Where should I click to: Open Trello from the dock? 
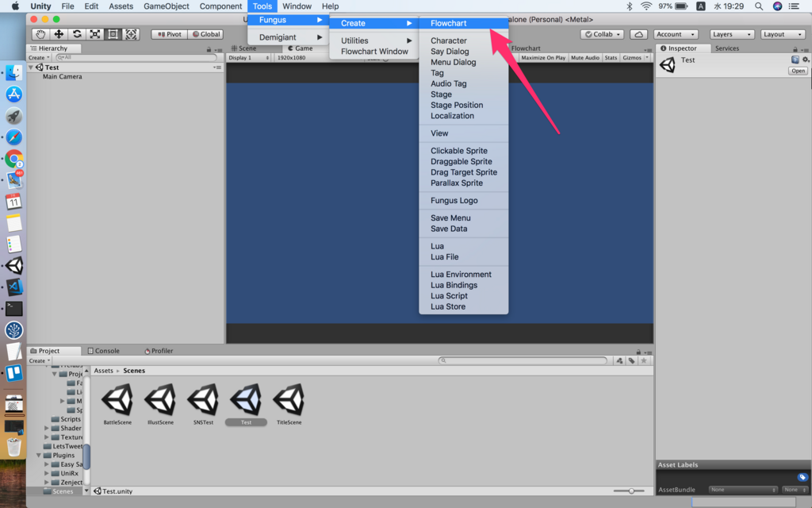point(14,373)
